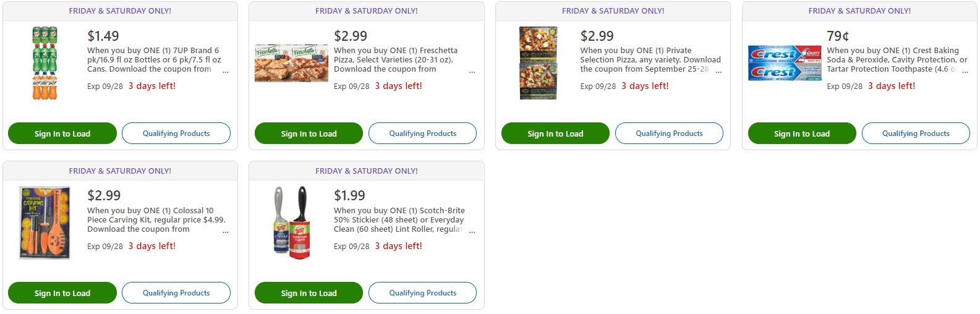Expand the 7UP coupon description ellipsis

coord(226,72)
